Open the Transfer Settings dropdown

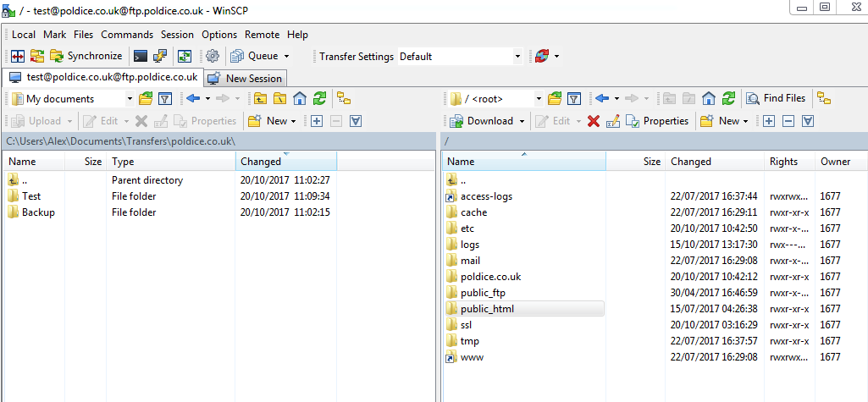tap(517, 57)
